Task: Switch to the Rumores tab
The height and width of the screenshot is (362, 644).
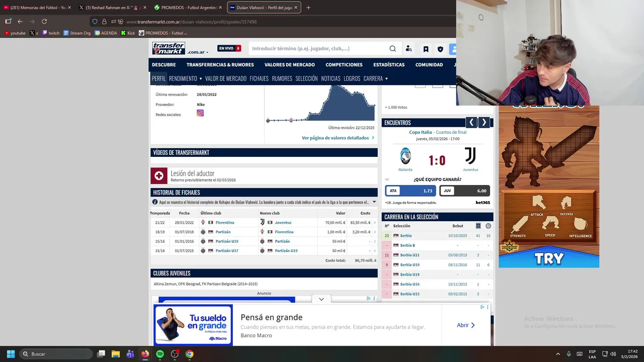Action: 282,78
